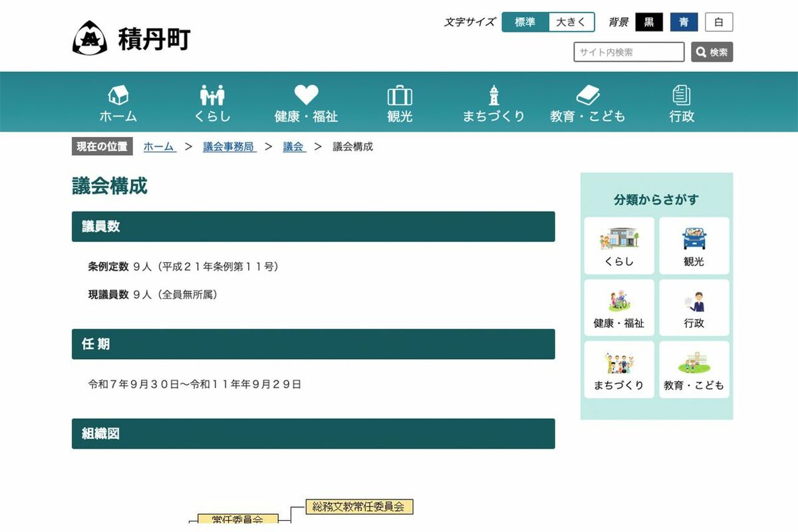Follow the ホーム breadcrumb link
This screenshot has height=532, width=798.
click(160, 147)
